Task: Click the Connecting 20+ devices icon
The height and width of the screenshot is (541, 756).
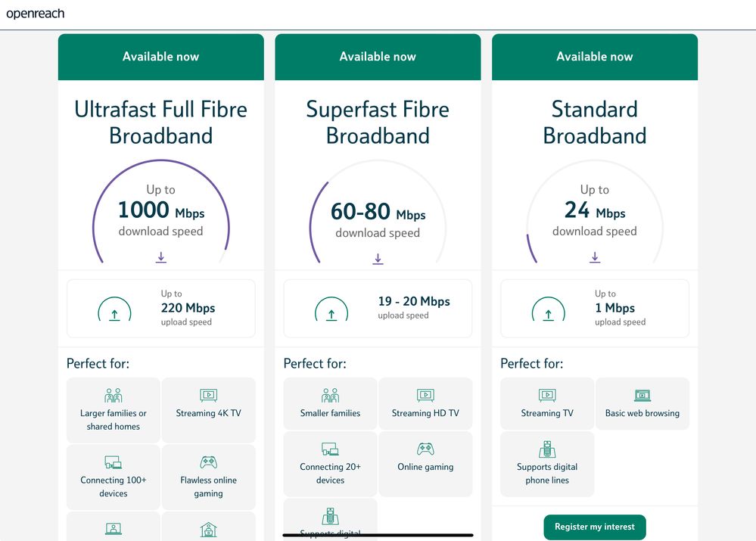Action: 330,449
